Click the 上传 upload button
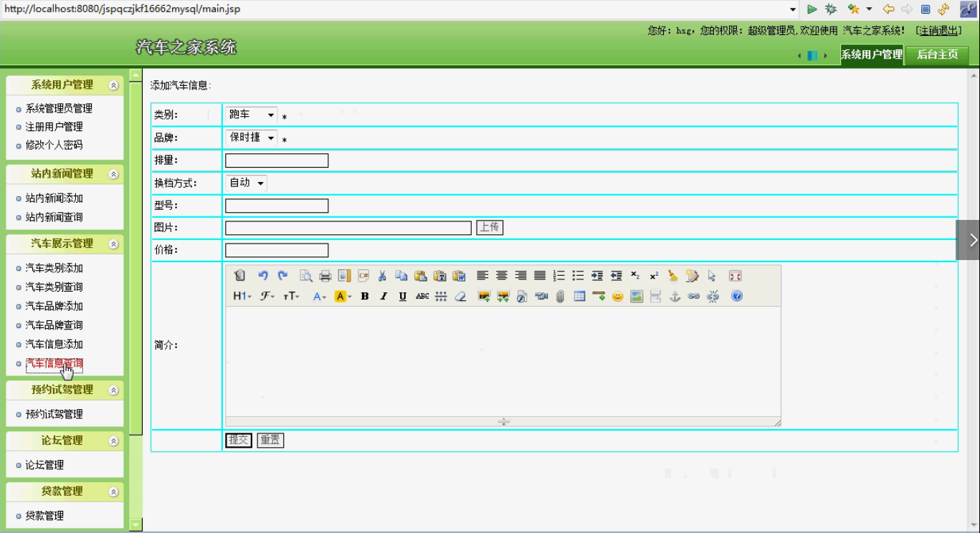The image size is (980, 533). click(x=490, y=227)
